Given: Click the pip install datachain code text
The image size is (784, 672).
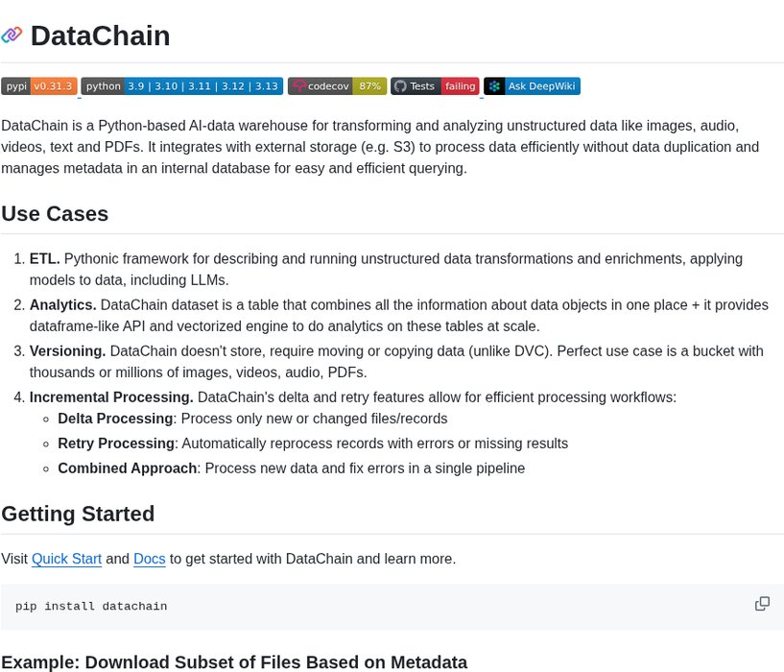Looking at the screenshot, I should point(91,607).
